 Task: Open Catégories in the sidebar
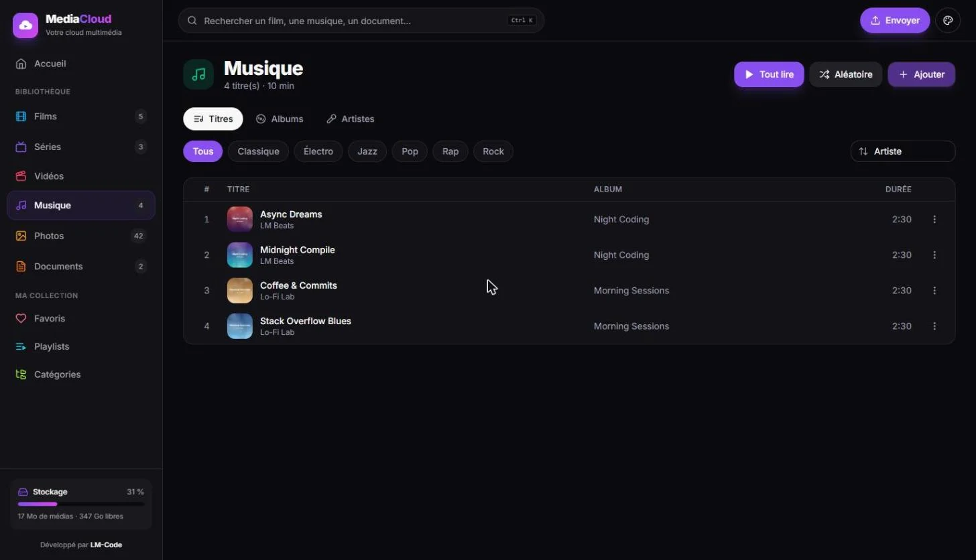81,374
